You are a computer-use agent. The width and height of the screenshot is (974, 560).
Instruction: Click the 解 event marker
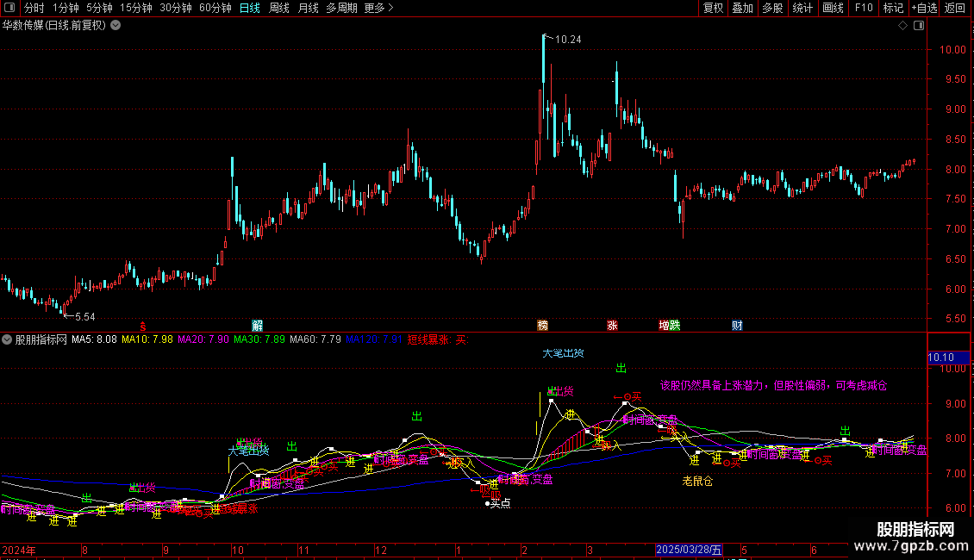257,326
